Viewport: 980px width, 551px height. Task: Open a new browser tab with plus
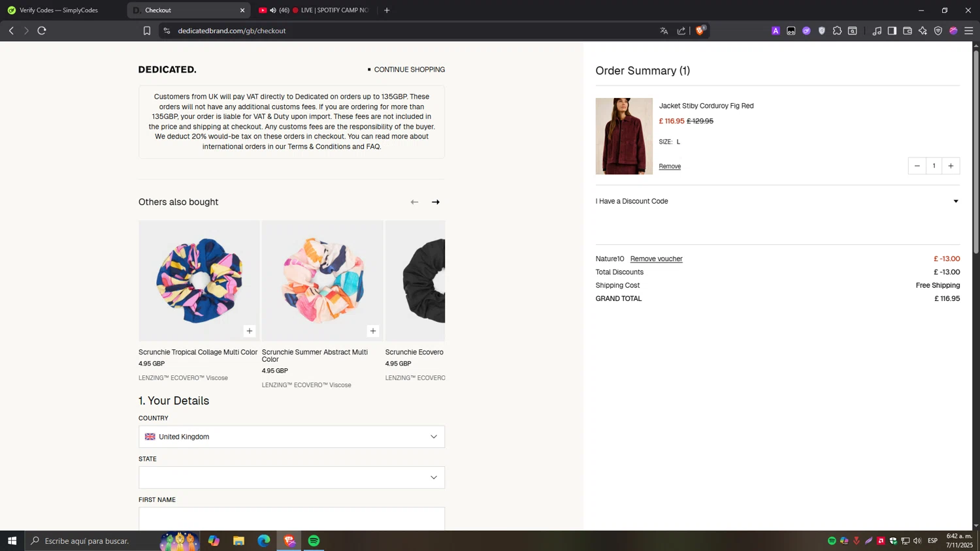point(387,10)
